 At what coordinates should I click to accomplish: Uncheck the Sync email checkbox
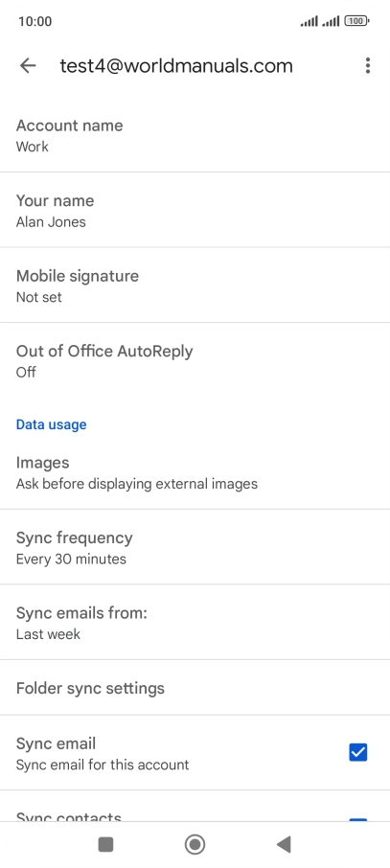coord(357,752)
